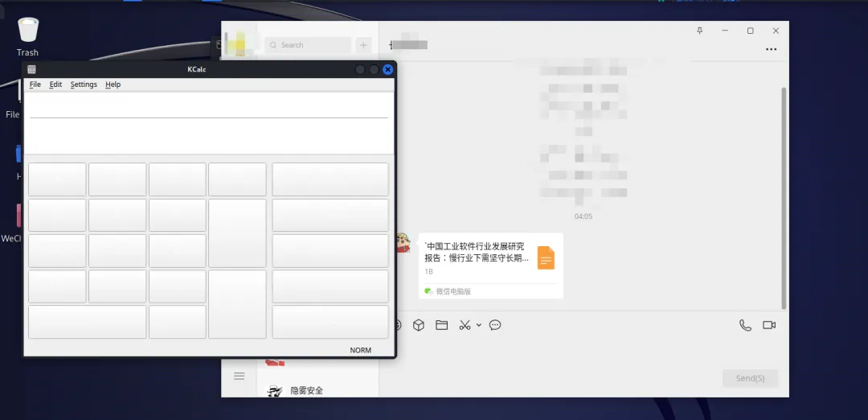Open WeChat favorites cube icon

419,325
